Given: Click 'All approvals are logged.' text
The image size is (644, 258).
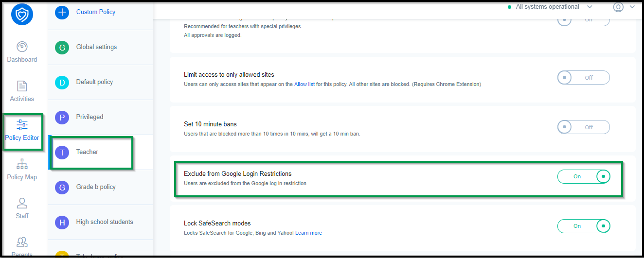Looking at the screenshot, I should (x=213, y=35).
